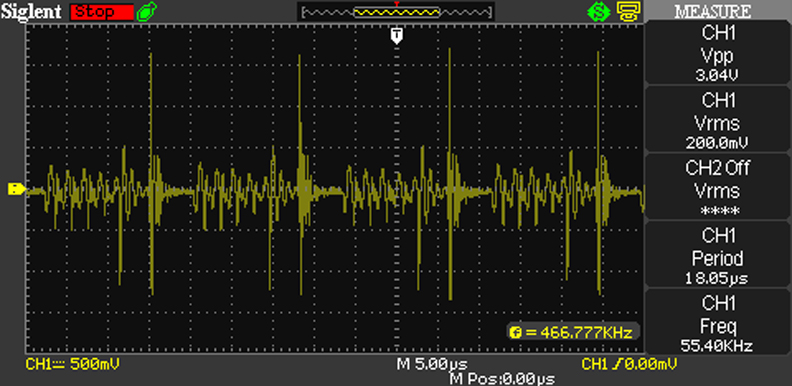The width and height of the screenshot is (792, 386).
Task: Open the CH1 Period measurement item
Action: tap(719, 254)
